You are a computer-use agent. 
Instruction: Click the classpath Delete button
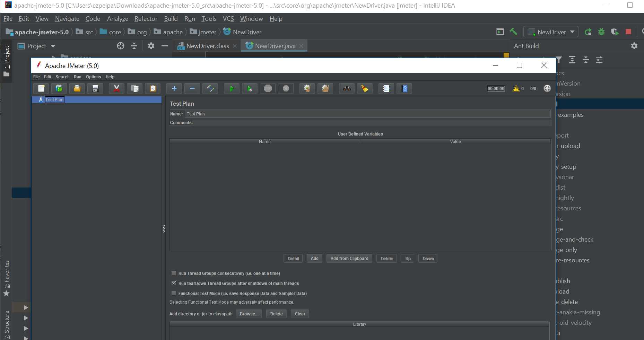pos(276,314)
